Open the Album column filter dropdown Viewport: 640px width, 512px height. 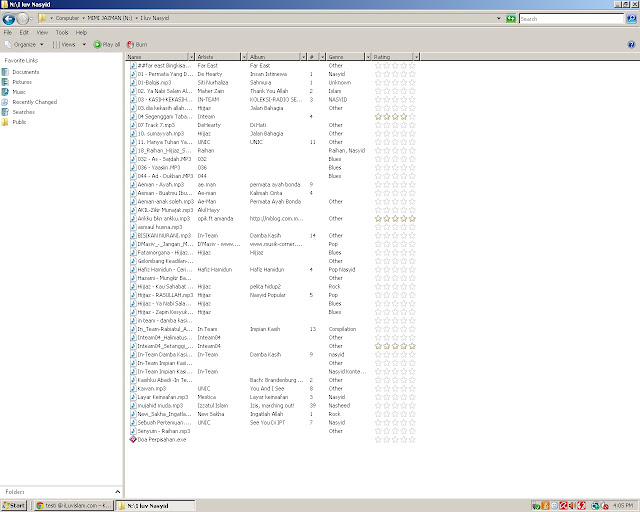click(x=303, y=57)
